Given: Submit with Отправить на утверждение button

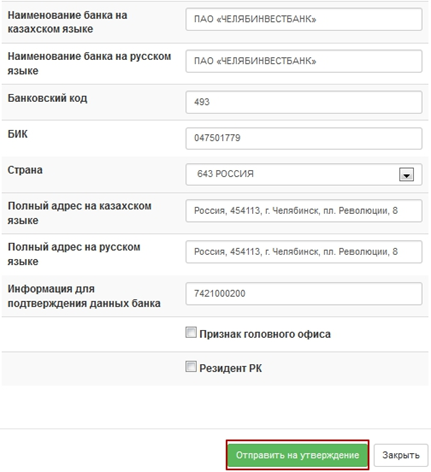Looking at the screenshot, I should pyautogui.click(x=297, y=455).
